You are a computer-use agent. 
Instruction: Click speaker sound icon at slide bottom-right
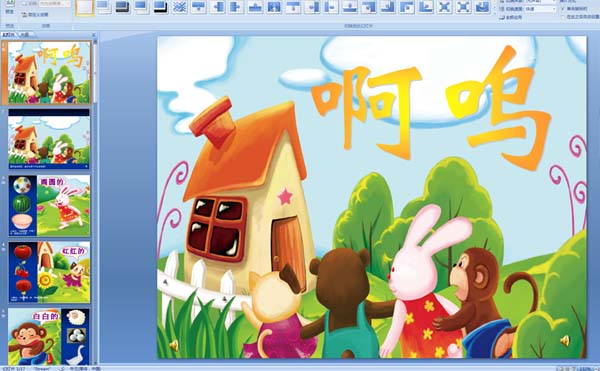[564, 340]
